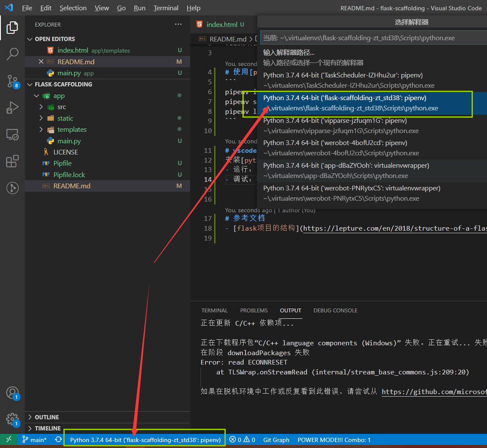Click the interpreter path input field
The width and height of the screenshot is (487, 448).
coord(373,38)
